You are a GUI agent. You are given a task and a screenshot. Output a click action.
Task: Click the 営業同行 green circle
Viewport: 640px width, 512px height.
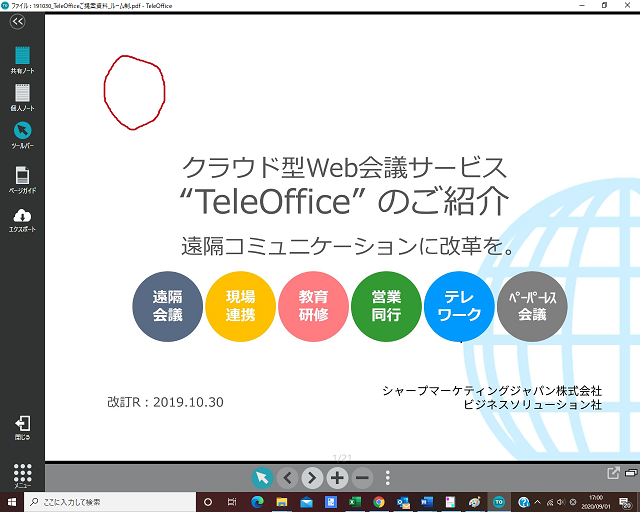tap(386, 306)
